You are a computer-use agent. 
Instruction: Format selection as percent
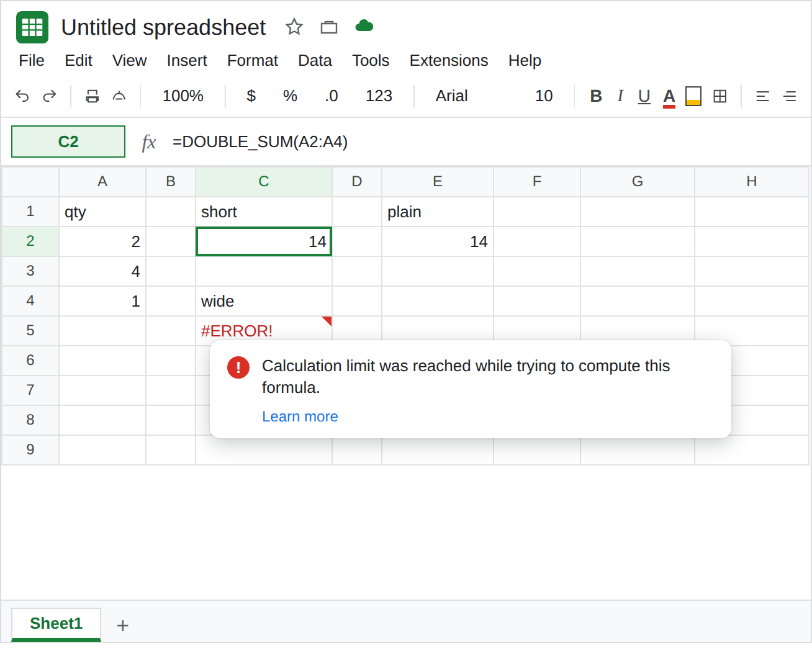[290, 96]
